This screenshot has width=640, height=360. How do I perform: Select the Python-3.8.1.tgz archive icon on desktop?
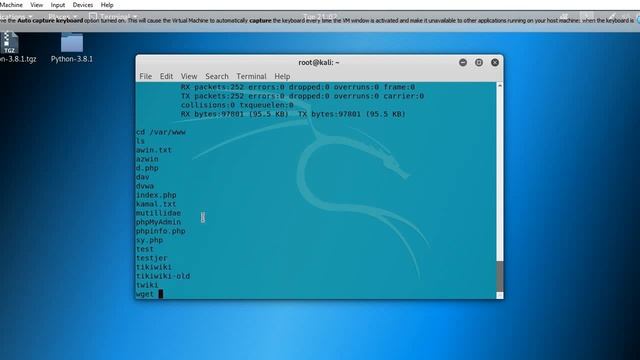click(x=9, y=43)
